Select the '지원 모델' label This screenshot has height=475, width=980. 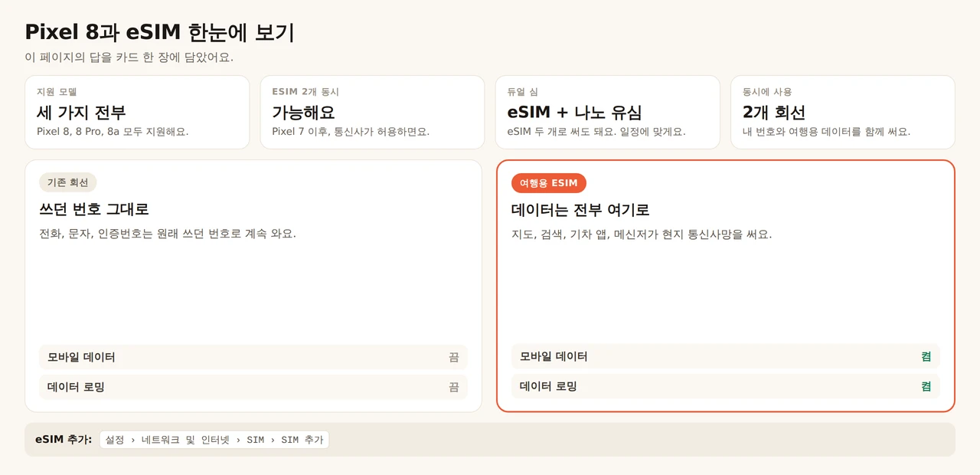pos(57,92)
